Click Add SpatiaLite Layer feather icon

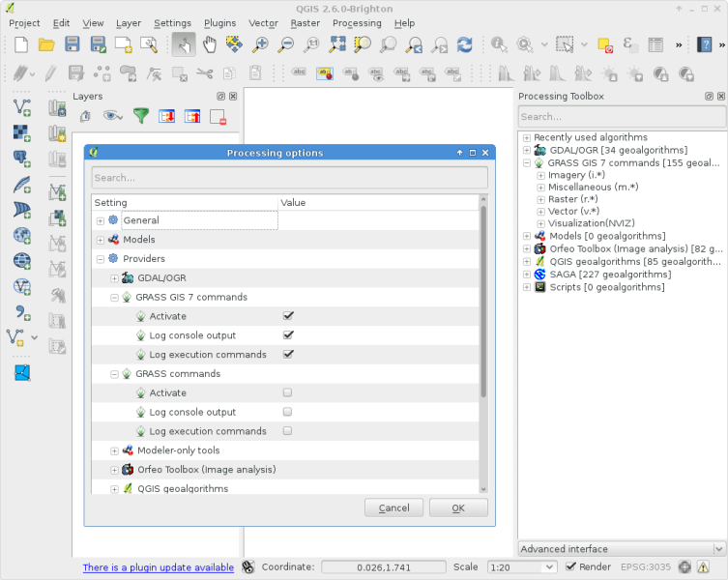(21, 185)
